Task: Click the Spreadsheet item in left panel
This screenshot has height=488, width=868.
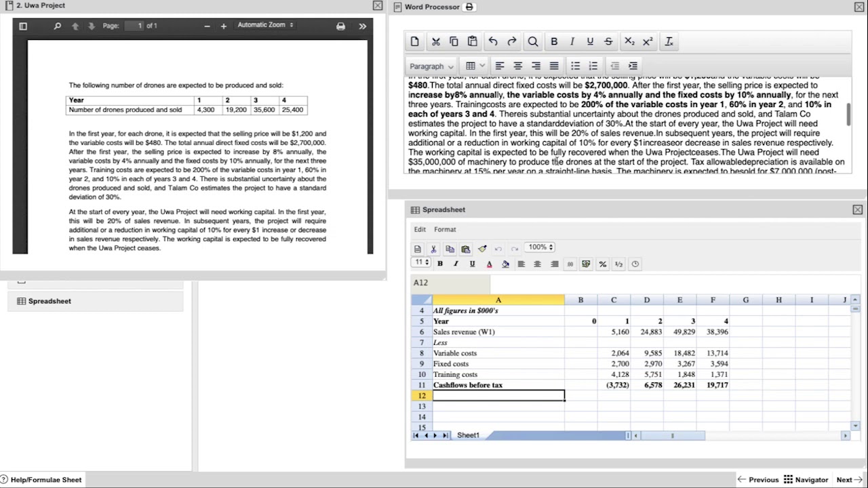Action: [x=96, y=301]
